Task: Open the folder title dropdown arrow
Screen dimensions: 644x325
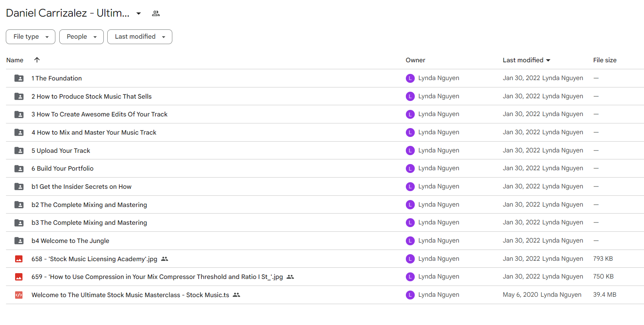Action: click(x=139, y=14)
